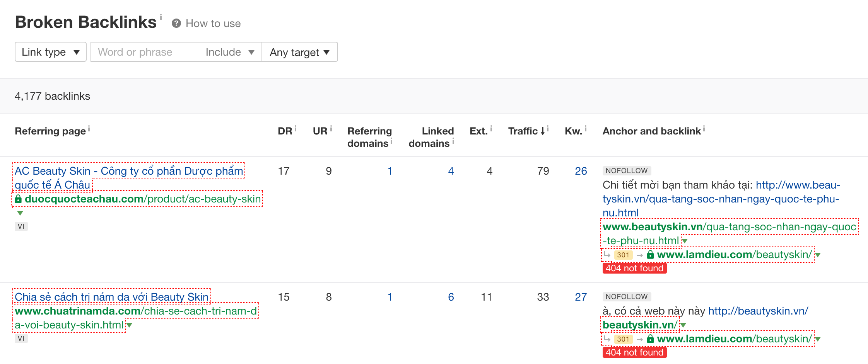Expand arrow after green beautyskin.vn/ URL
Viewport: 868px width, 364px height.
pyautogui.click(x=683, y=325)
